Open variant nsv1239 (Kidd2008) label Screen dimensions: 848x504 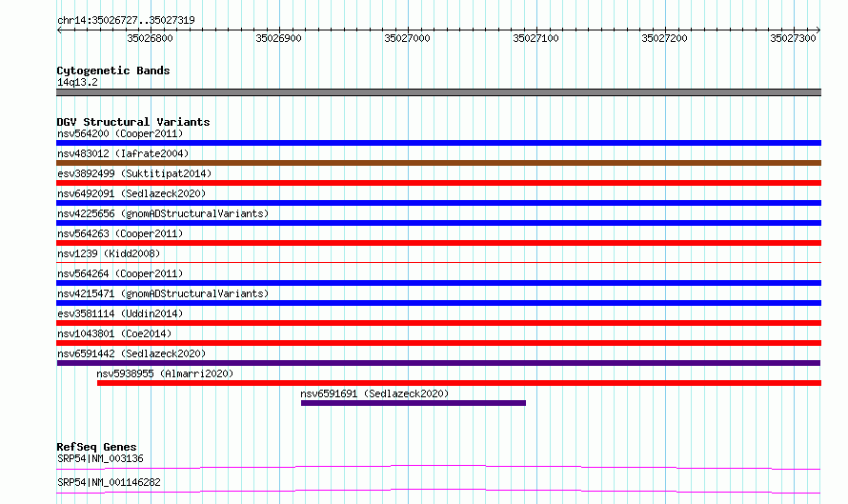109,253
